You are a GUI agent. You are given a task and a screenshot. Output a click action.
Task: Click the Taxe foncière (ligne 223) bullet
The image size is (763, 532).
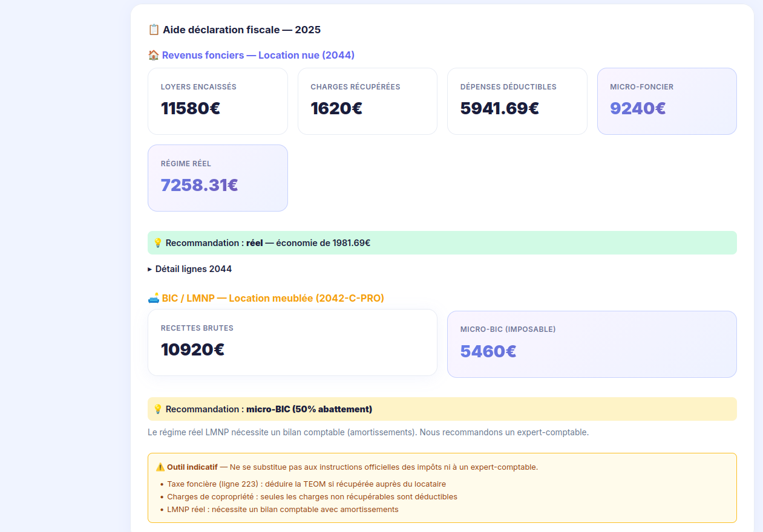[x=307, y=484]
